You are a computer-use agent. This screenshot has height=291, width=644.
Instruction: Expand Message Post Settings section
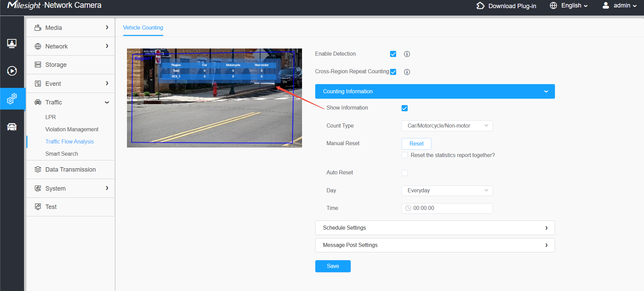coord(435,245)
